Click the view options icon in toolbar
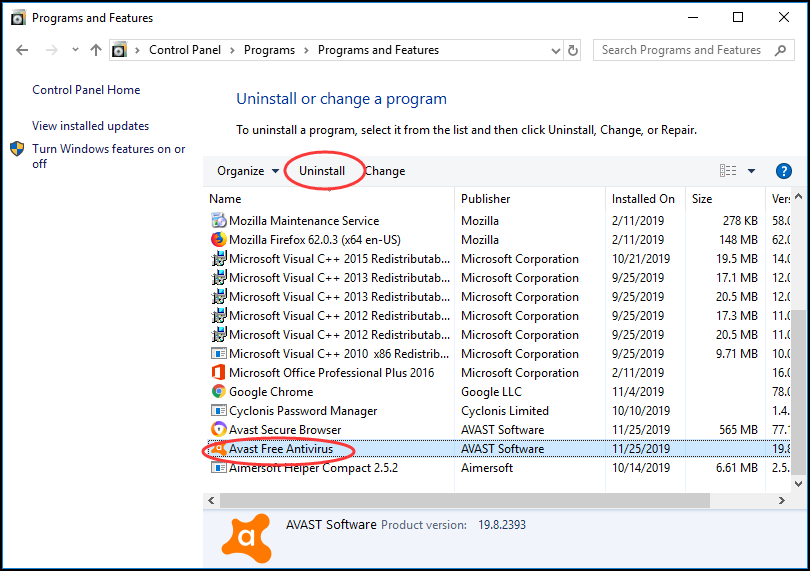The height and width of the screenshot is (571, 810). (728, 171)
